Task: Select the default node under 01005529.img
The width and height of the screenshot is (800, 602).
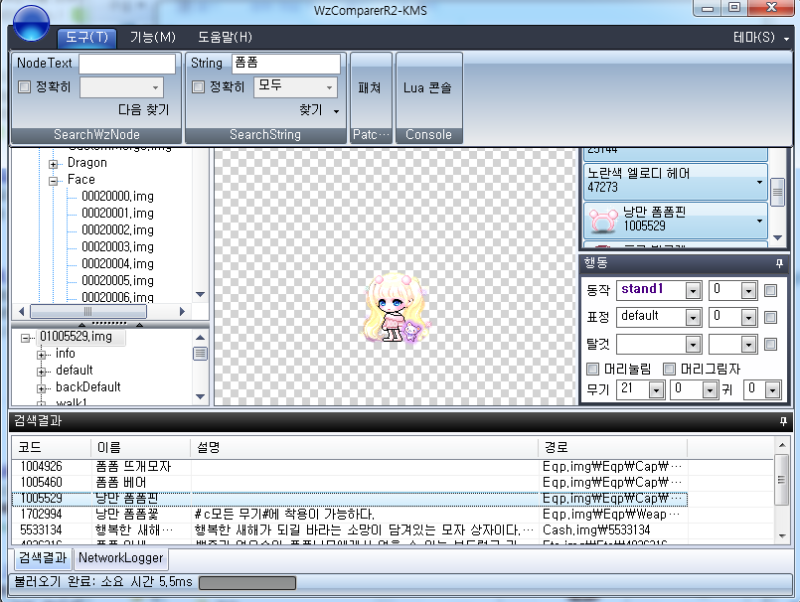Action: click(x=74, y=370)
